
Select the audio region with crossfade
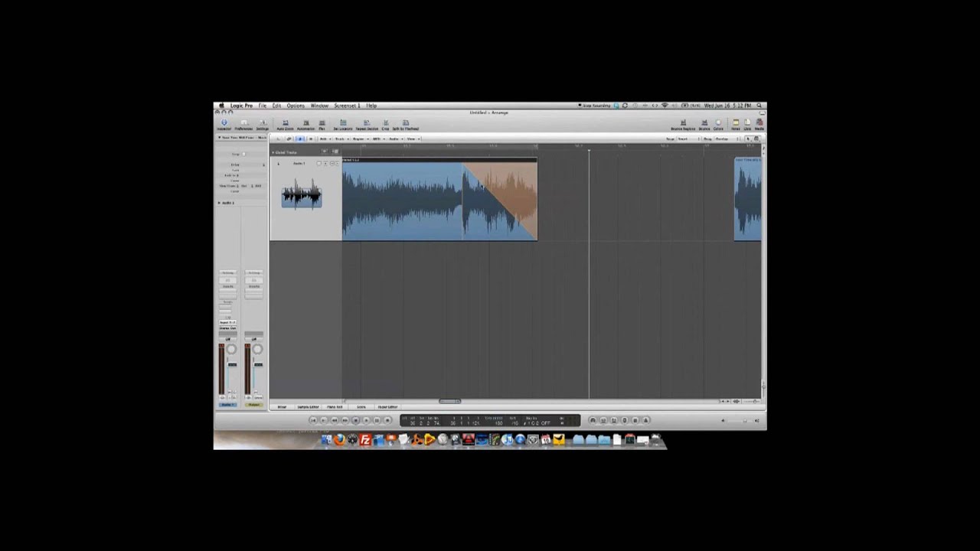[439, 201]
